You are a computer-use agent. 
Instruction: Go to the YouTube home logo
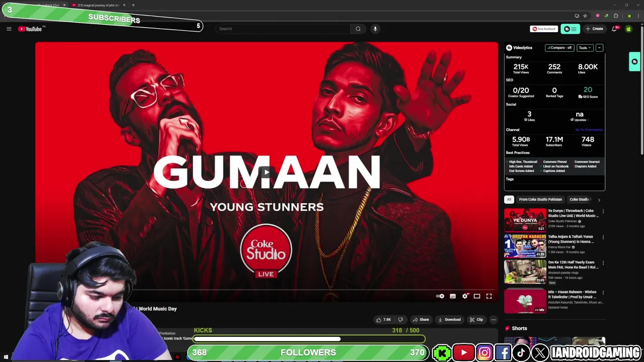30,29
